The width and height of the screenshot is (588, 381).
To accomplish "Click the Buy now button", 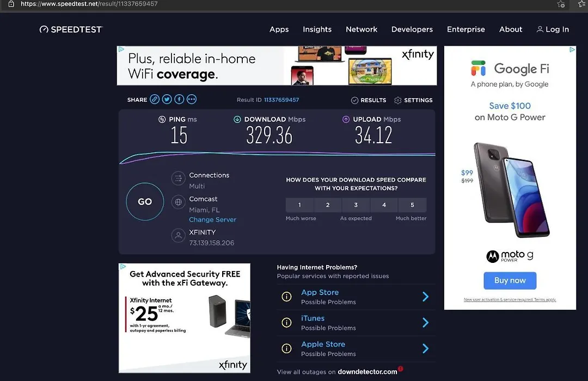I will pyautogui.click(x=510, y=280).
